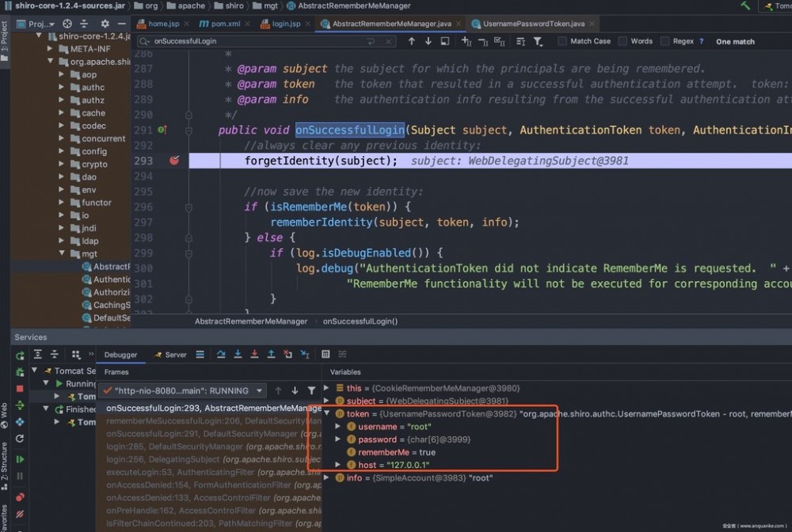Click the build hammer icon in top bar

tap(745, 6)
